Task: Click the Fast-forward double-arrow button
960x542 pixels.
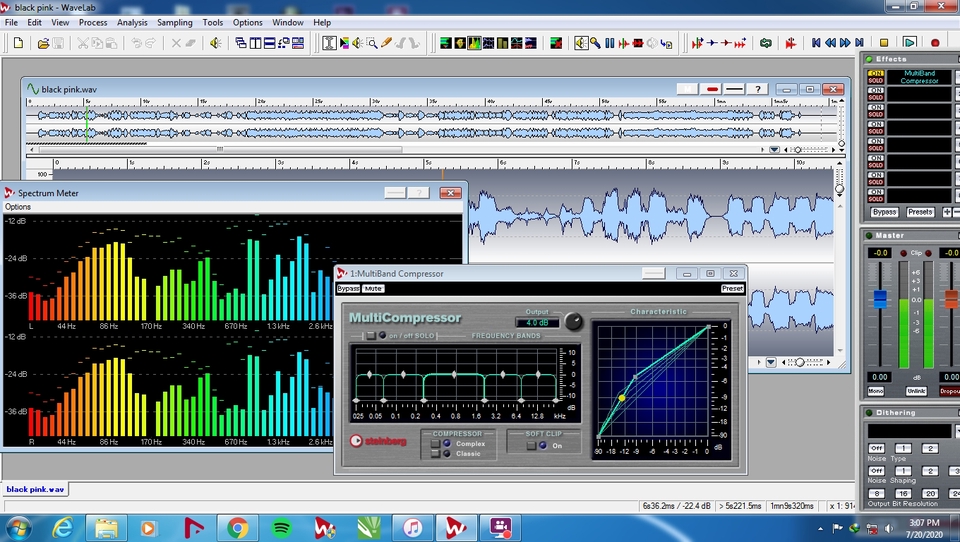Action: coord(845,43)
